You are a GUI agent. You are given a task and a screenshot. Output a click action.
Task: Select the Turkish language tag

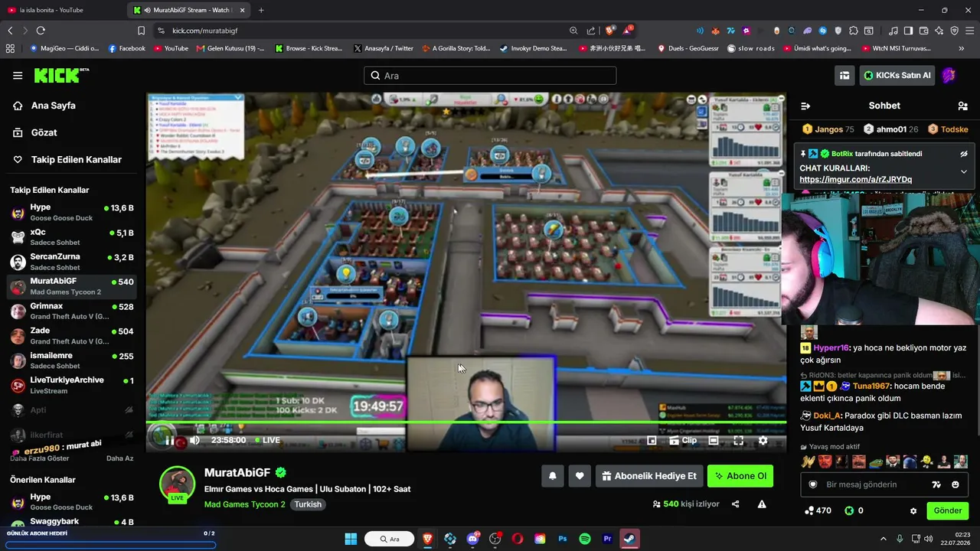pos(308,504)
